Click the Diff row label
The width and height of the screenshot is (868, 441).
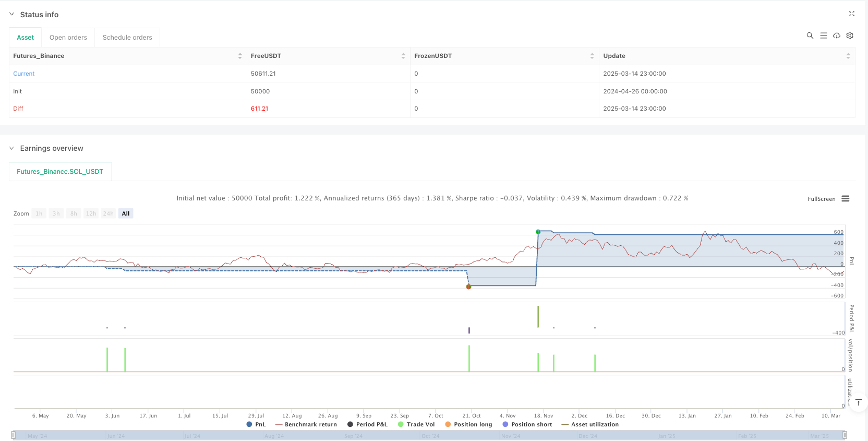point(18,109)
